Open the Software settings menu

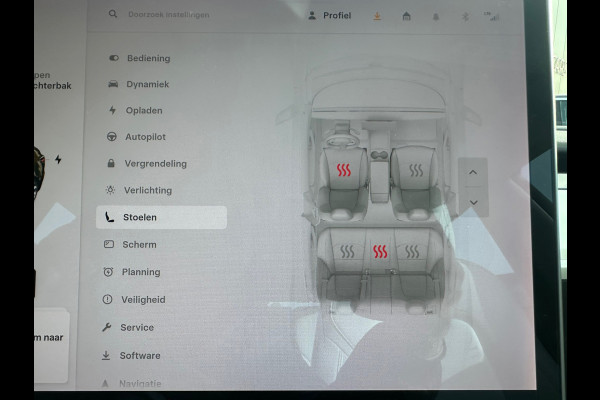coord(130,356)
